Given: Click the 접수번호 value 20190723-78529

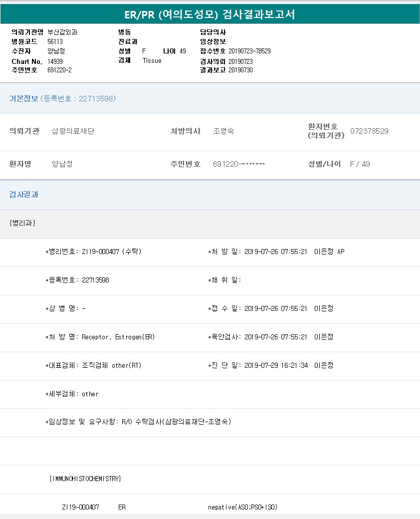Looking at the screenshot, I should (249, 51).
